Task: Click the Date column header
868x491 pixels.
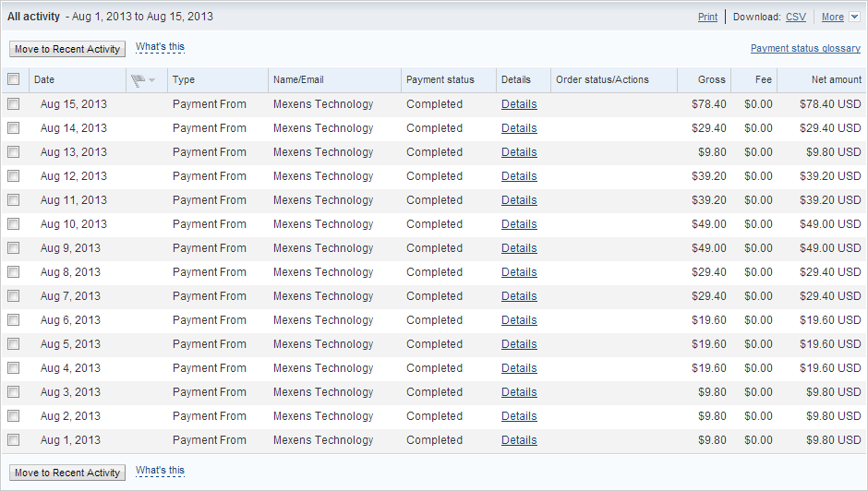Action: [44, 79]
